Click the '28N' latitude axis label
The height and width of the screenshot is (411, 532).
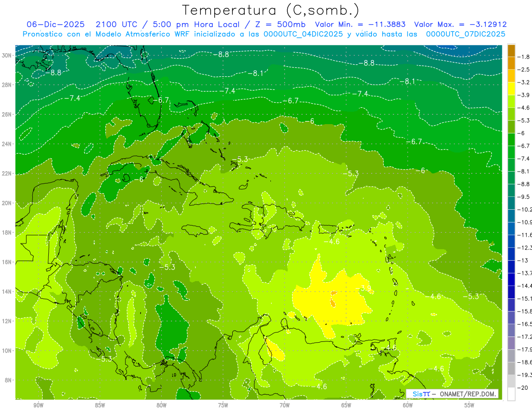pos(7,85)
